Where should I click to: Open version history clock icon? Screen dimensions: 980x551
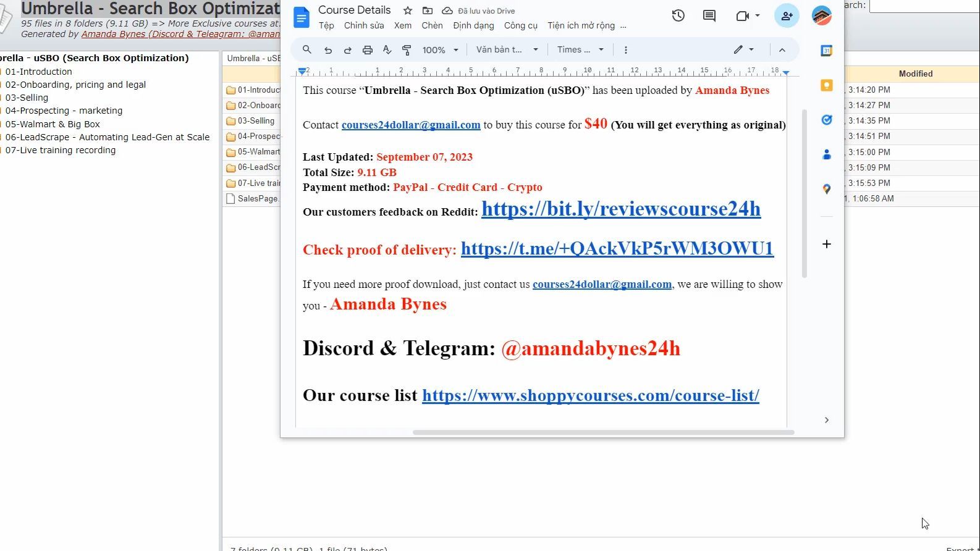pos(678,16)
